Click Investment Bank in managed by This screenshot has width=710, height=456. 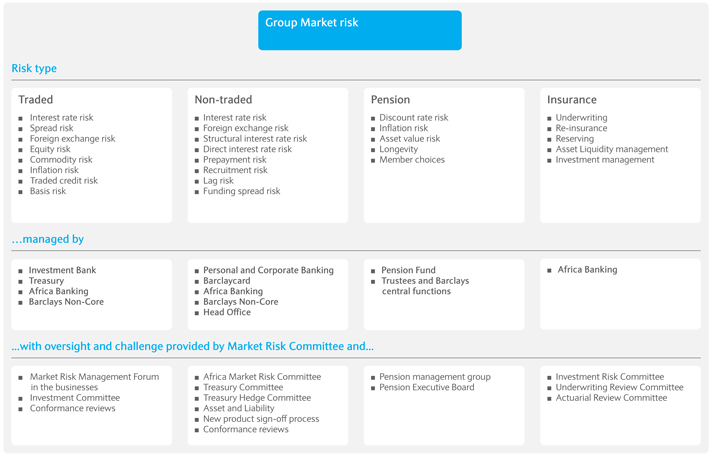[x=62, y=270]
